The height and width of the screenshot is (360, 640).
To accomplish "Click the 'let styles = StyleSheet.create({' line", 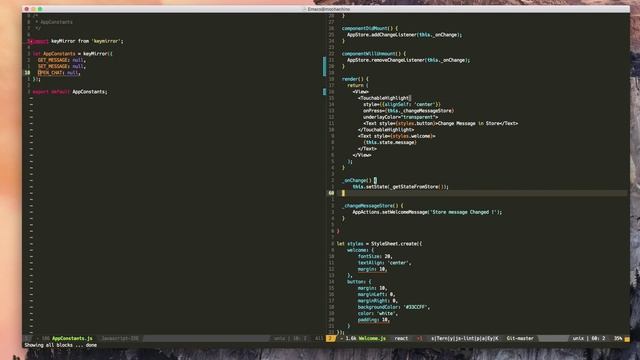I will click(379, 244).
